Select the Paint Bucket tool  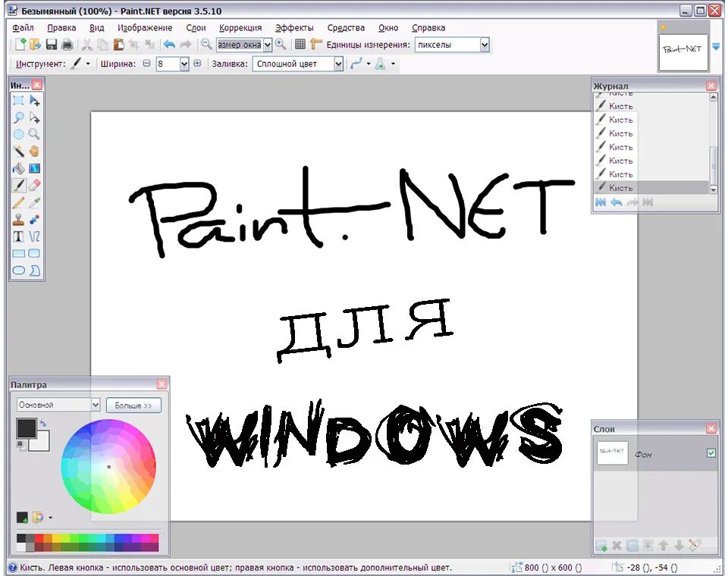pyautogui.click(x=18, y=168)
